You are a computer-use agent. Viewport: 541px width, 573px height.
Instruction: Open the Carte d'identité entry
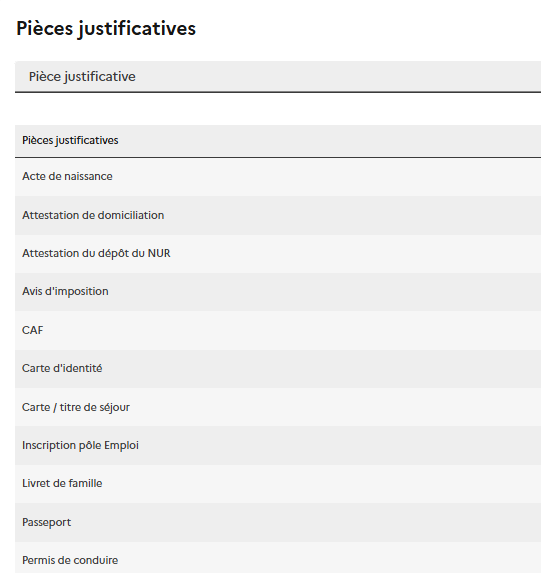point(278,369)
